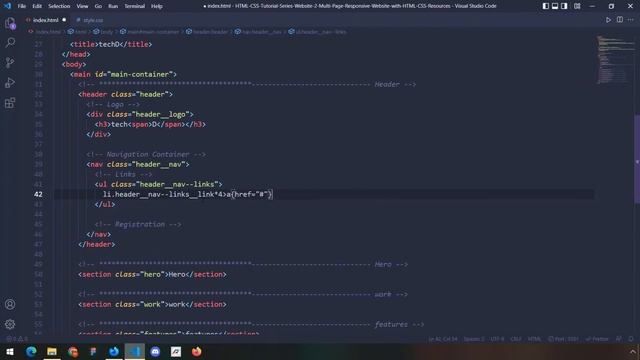Open the Terminal menu

pyautogui.click(x=135, y=6)
